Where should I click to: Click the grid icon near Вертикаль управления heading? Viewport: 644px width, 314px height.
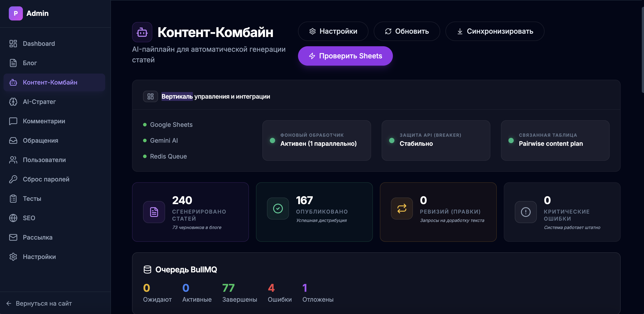[150, 97]
